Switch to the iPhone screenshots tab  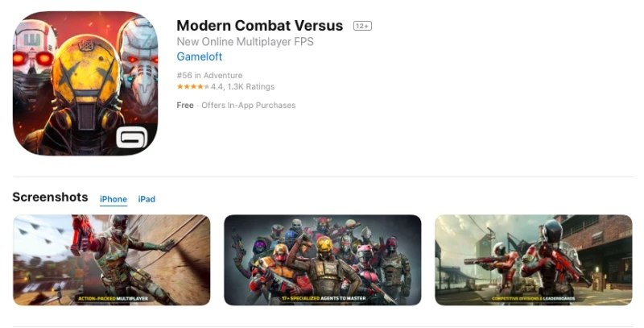pyautogui.click(x=114, y=199)
